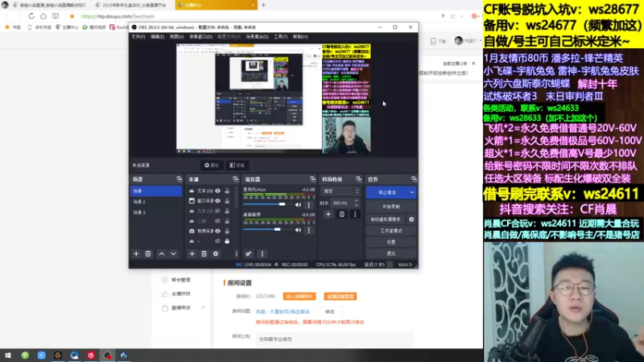Open the OBS 文件(F) menu

(138, 36)
